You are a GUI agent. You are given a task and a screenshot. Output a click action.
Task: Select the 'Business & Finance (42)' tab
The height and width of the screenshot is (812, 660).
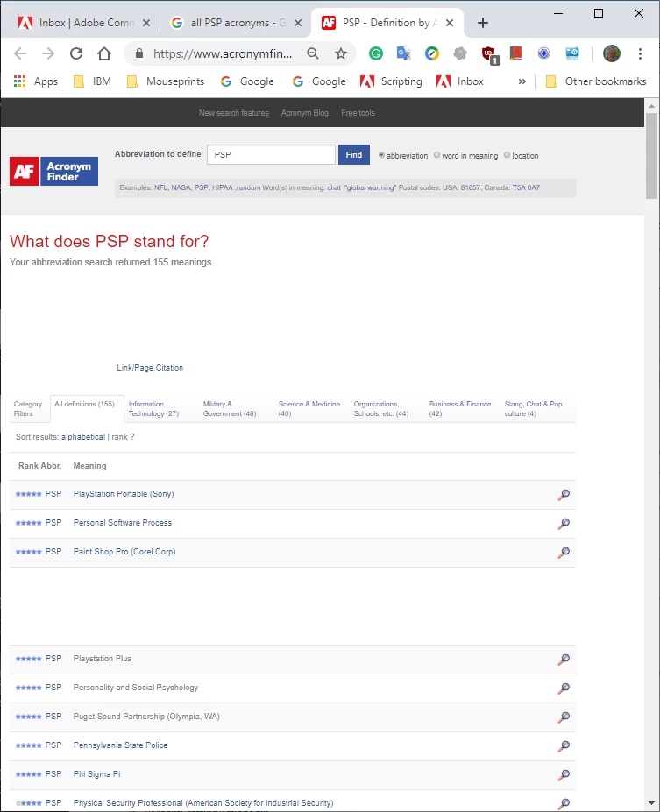pyautogui.click(x=460, y=408)
